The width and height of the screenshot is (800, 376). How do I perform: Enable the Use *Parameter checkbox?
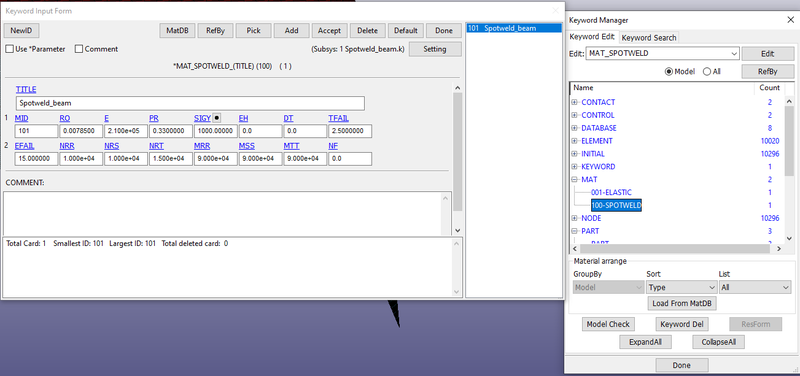click(9, 49)
